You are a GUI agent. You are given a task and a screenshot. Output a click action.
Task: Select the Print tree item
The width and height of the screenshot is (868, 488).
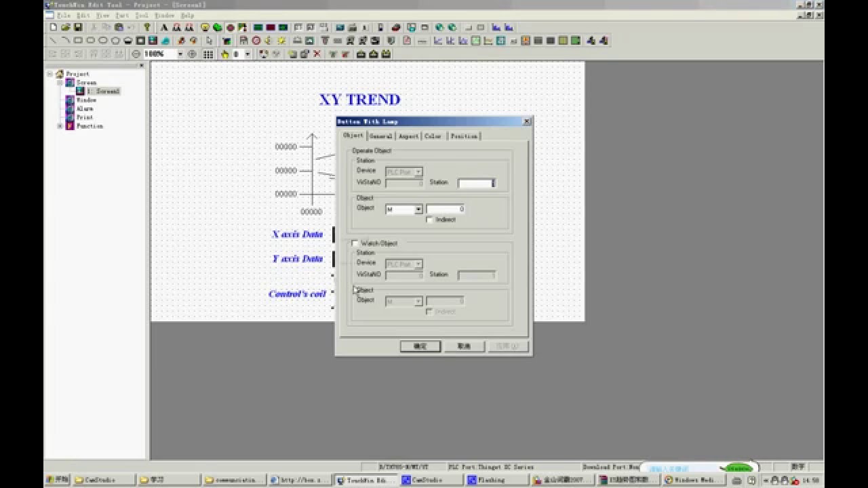pos(84,117)
